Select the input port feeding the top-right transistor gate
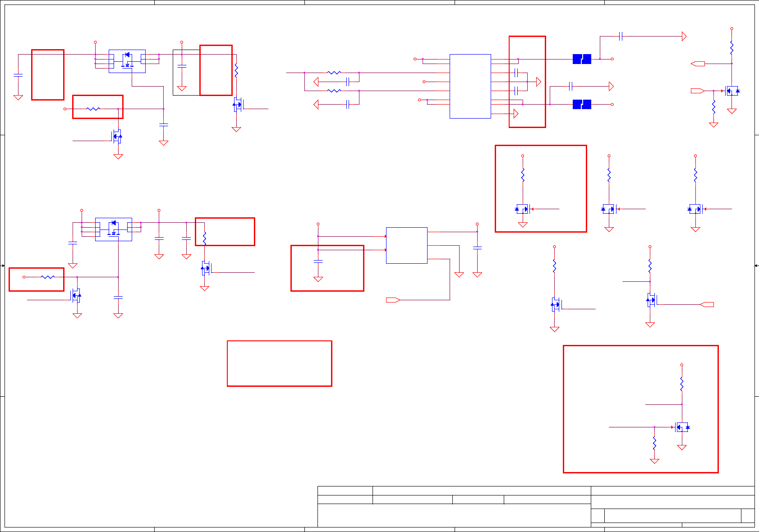This screenshot has height=532, width=759. 698,91
